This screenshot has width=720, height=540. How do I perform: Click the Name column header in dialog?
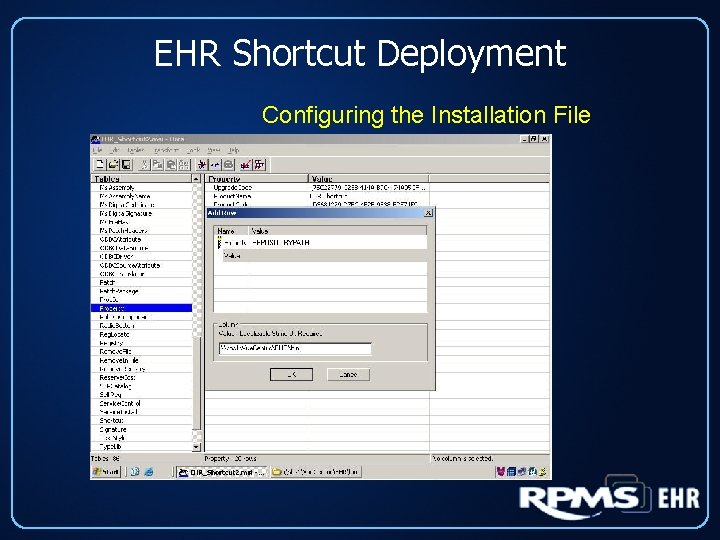click(232, 231)
